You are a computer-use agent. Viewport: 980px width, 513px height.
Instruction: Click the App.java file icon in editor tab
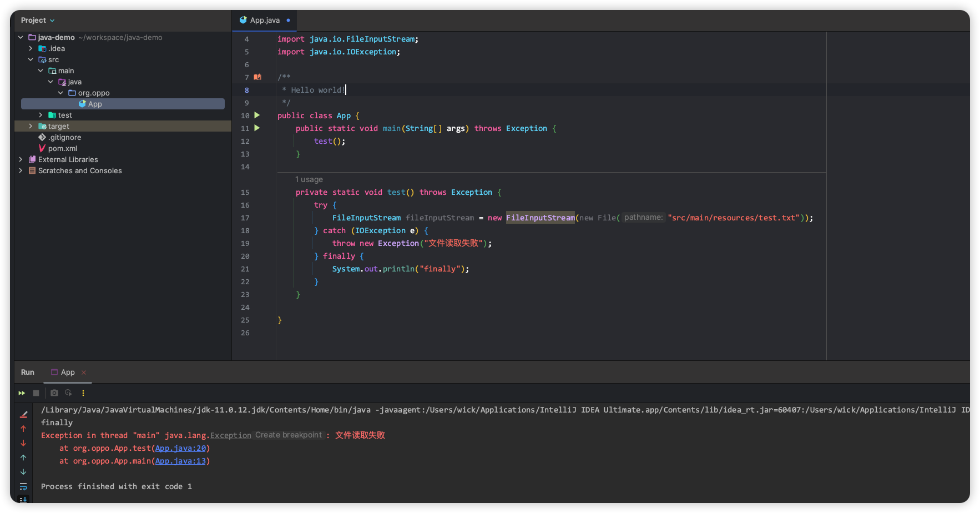click(243, 20)
